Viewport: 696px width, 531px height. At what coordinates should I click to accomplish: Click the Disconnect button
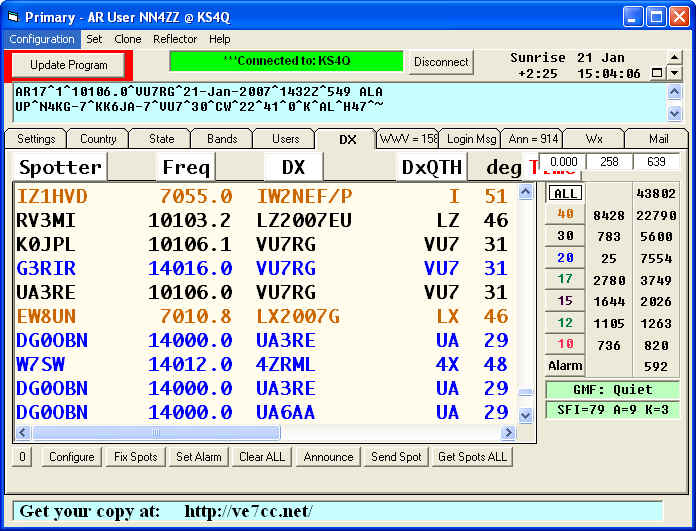click(441, 62)
